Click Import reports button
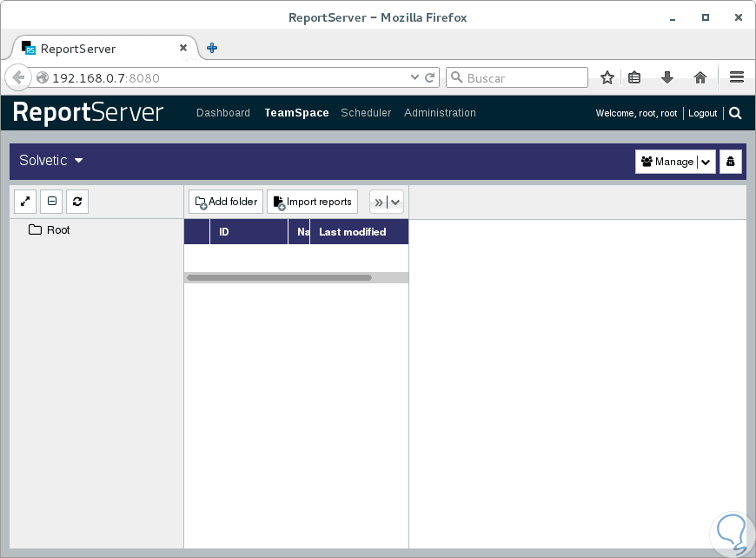 point(313,202)
